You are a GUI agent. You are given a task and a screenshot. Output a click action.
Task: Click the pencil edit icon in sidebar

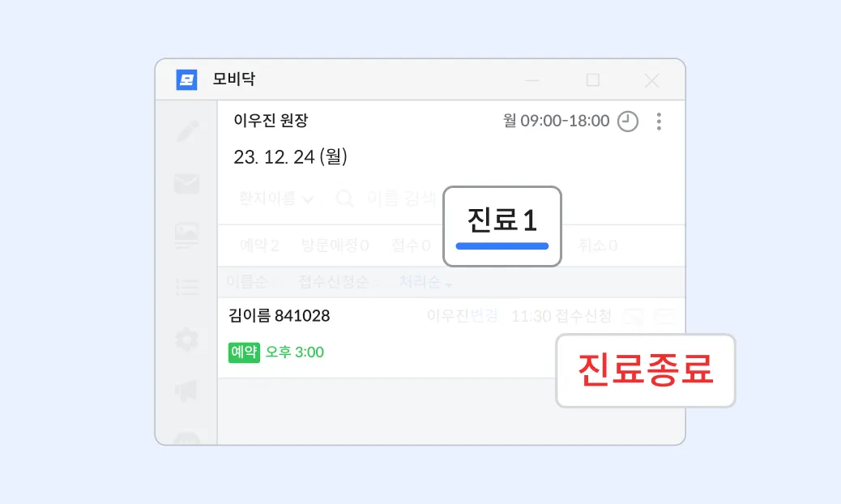click(x=188, y=131)
